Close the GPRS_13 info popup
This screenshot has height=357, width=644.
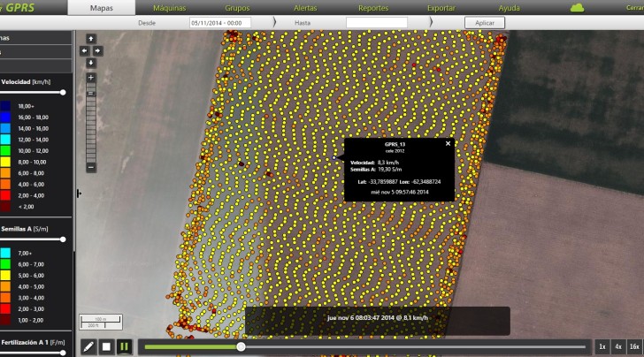pos(448,143)
